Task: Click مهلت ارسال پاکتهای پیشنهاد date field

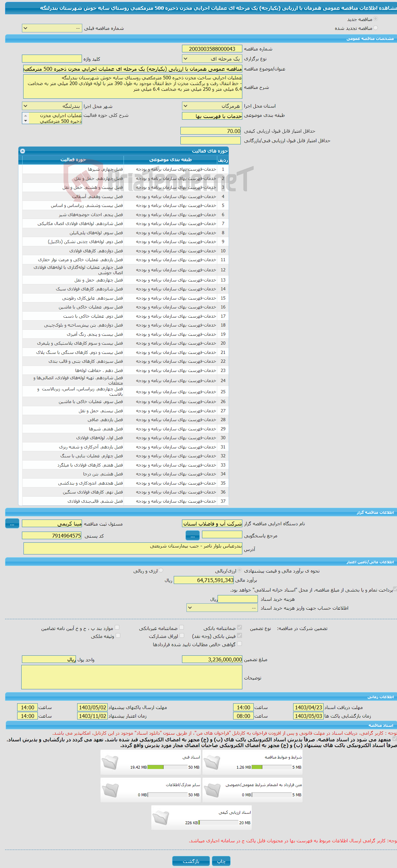Action: pos(92,707)
